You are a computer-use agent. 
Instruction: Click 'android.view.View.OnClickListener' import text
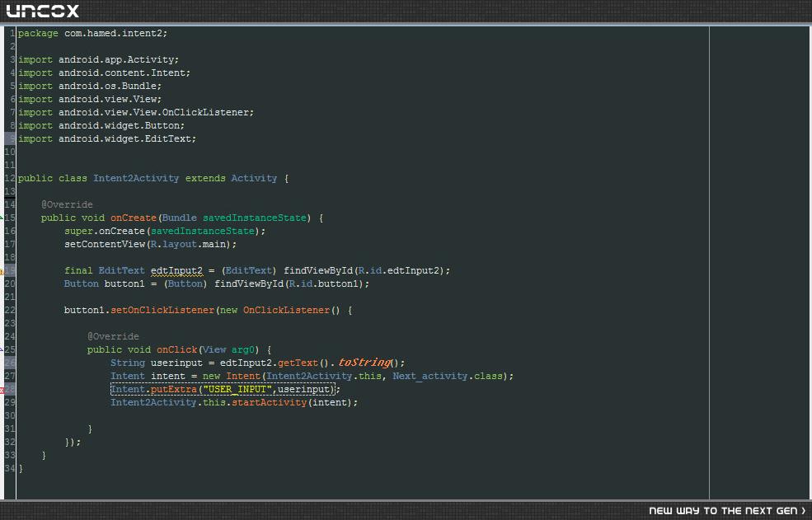pos(153,112)
